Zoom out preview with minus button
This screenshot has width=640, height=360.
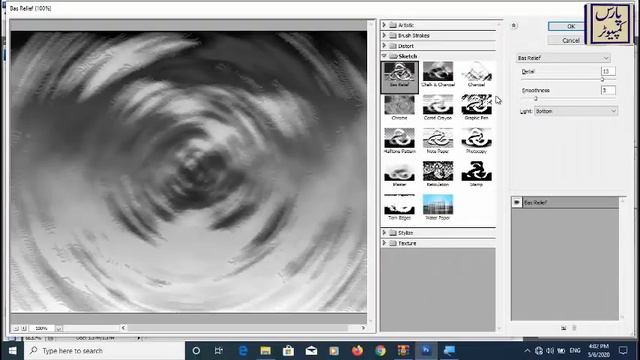(16, 328)
